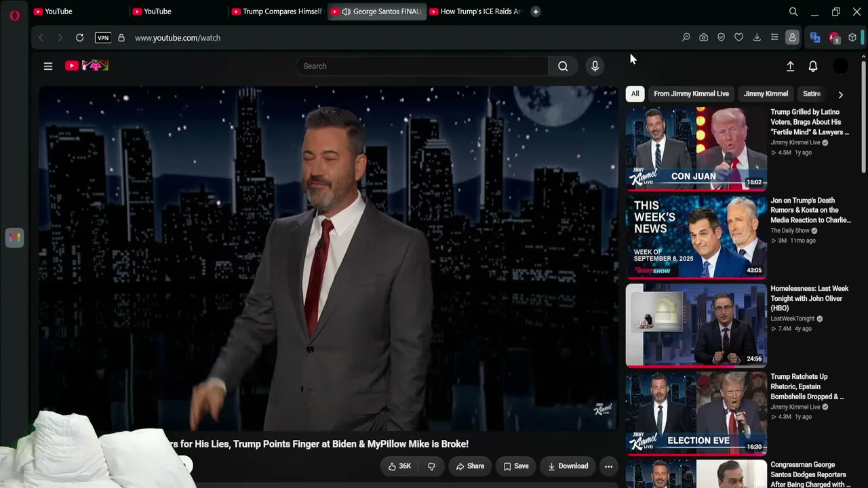The width and height of the screenshot is (868, 488).
Task: Click the YouTube Search input field
Action: coord(422,66)
